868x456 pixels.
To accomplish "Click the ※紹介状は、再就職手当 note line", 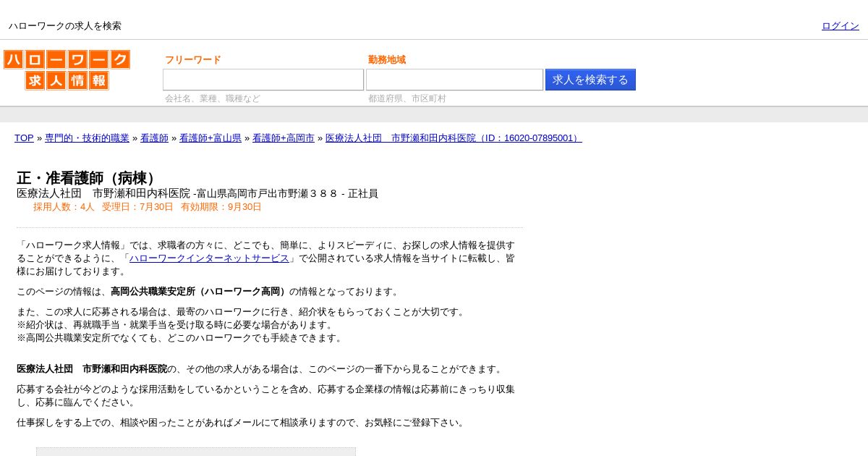I will point(176,325).
